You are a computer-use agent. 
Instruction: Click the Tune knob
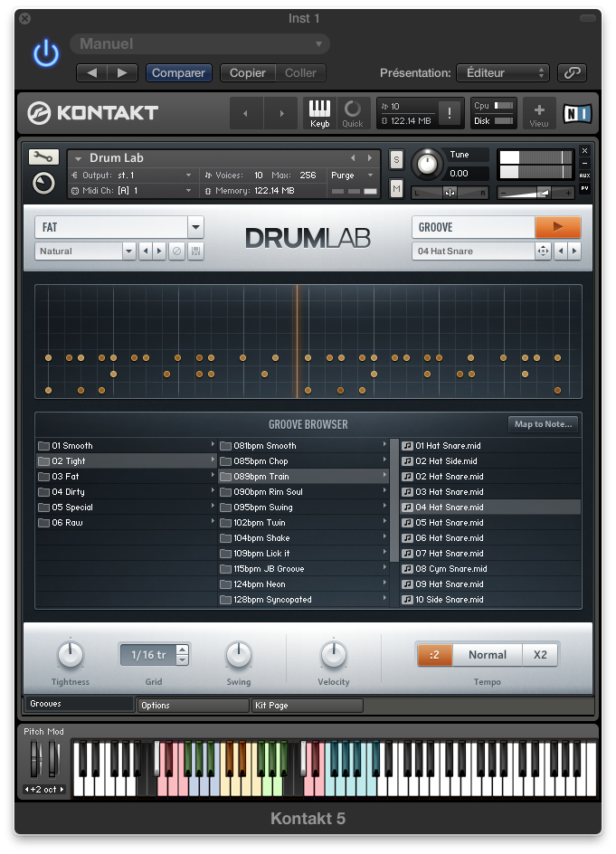click(x=427, y=164)
